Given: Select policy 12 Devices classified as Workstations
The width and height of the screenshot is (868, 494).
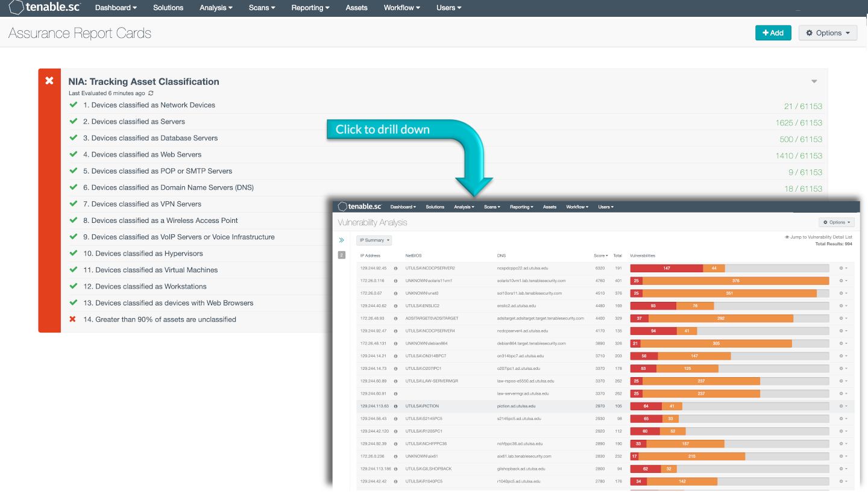Looking at the screenshot, I should [145, 286].
